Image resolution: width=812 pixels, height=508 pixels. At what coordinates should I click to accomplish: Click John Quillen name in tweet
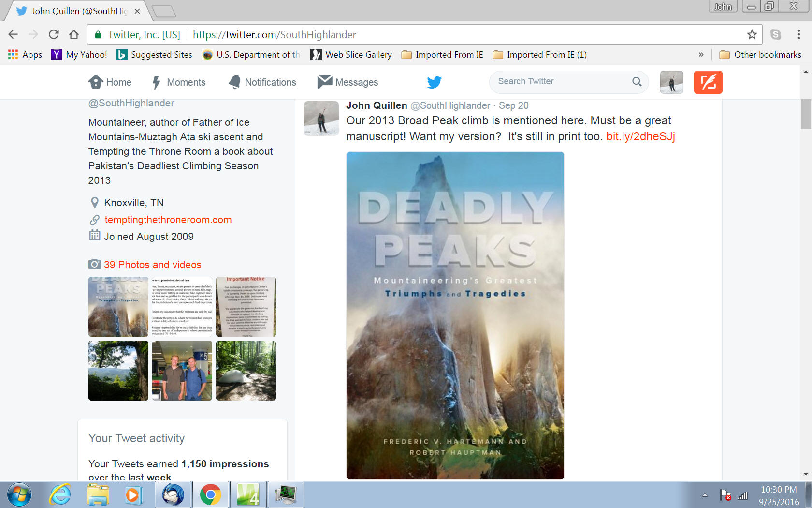(x=377, y=105)
